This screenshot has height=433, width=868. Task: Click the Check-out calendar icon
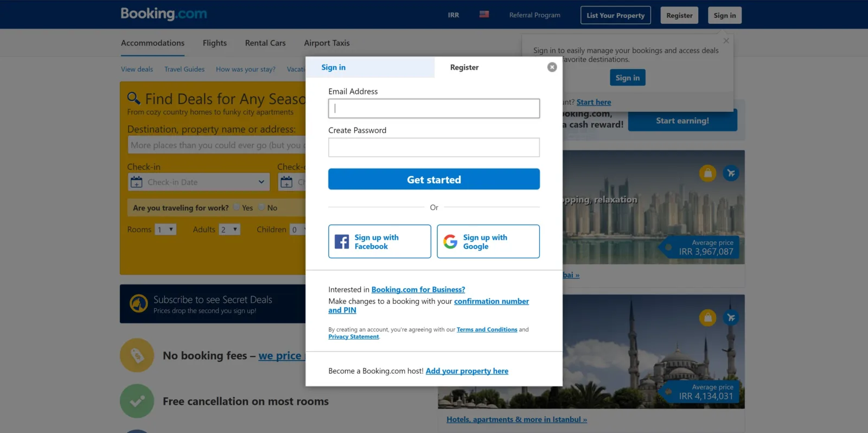click(286, 182)
